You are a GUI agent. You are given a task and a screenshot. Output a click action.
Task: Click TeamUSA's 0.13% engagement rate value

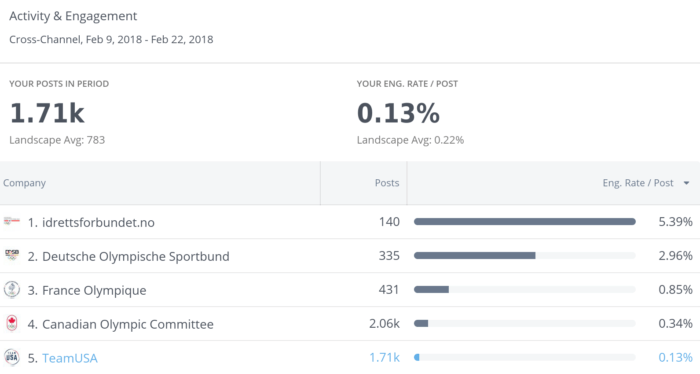point(675,357)
